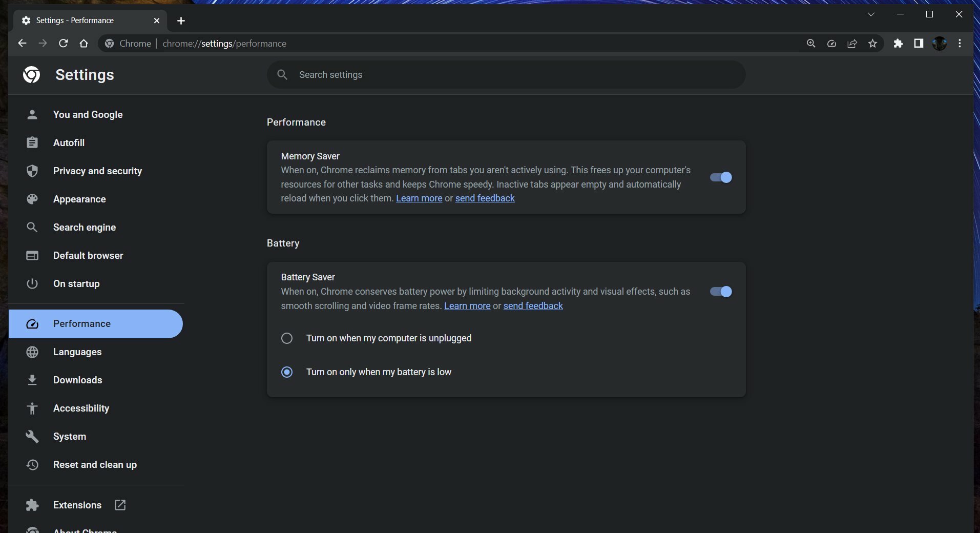The width and height of the screenshot is (980, 533).
Task: Click the Settings - Performance tab title
Action: pos(75,20)
